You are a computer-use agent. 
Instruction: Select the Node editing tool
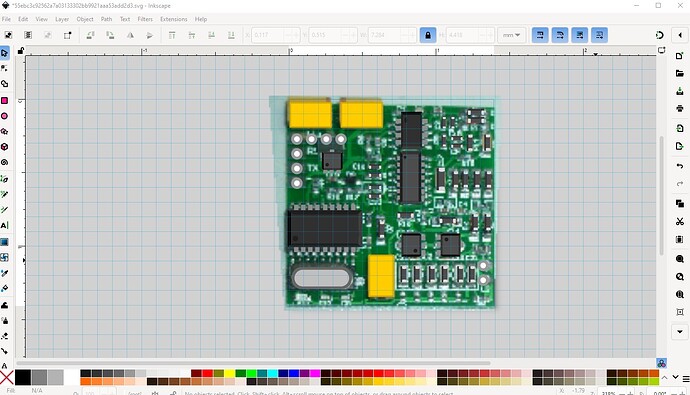click(x=5, y=69)
